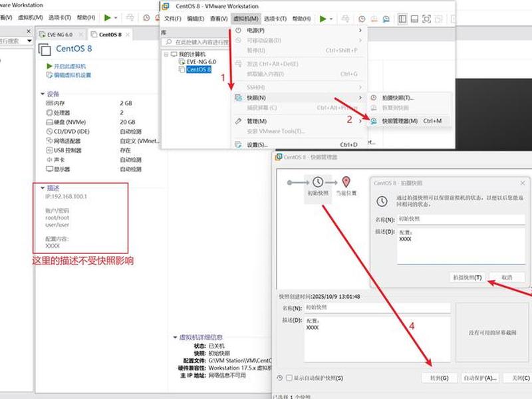
Task: Click the send Ctrl+Alt+Del toolbar icon in CentOS 8 window
Action: pos(345,19)
